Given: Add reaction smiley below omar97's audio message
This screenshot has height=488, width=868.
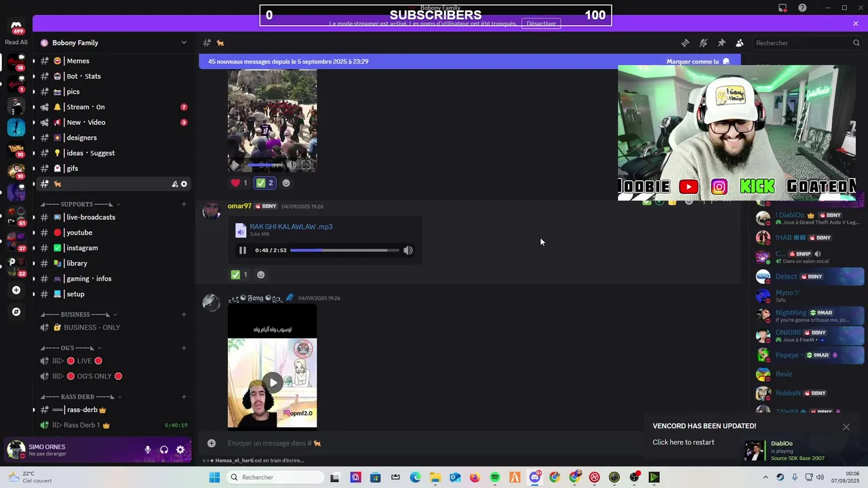Looking at the screenshot, I should 260,274.
